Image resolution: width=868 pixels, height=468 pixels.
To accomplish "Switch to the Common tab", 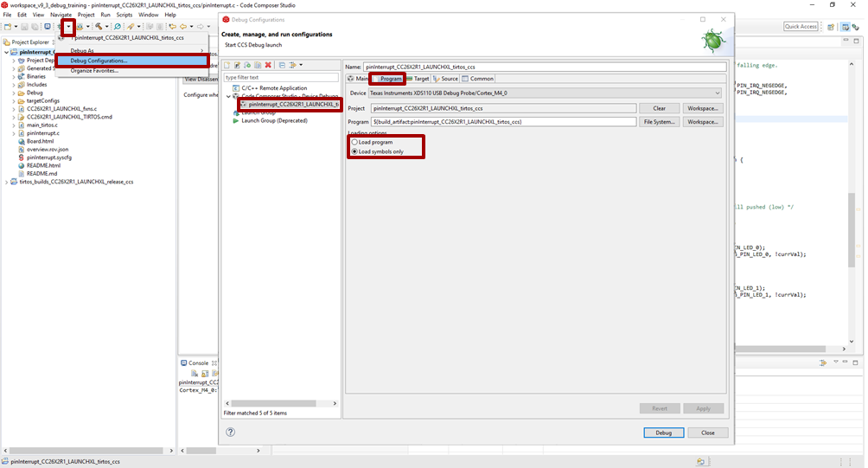I will tap(478, 79).
